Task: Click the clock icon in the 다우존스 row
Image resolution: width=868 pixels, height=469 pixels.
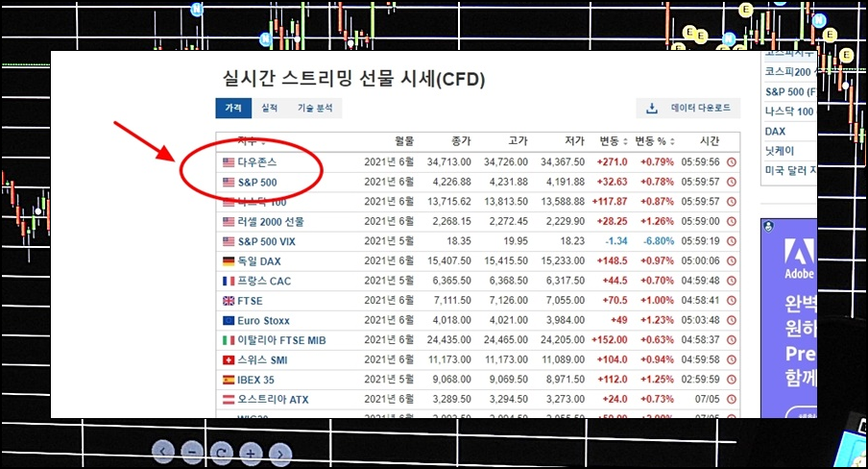Action: 732,161
